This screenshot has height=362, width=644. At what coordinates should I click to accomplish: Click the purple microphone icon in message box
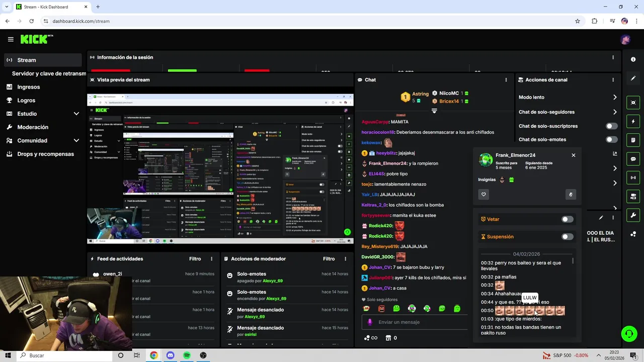[x=370, y=322]
